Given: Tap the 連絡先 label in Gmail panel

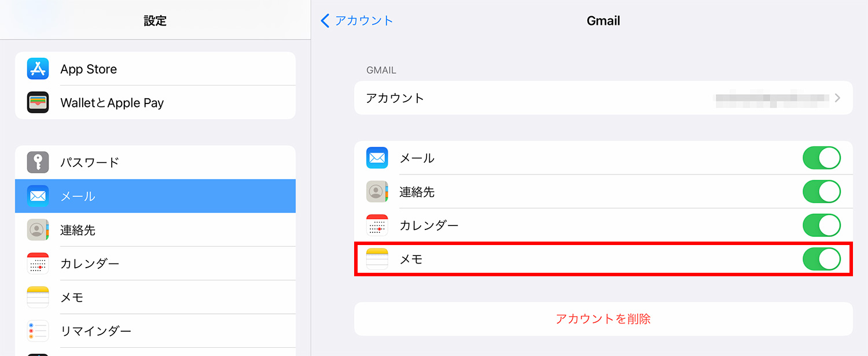Looking at the screenshot, I should pyautogui.click(x=417, y=192).
